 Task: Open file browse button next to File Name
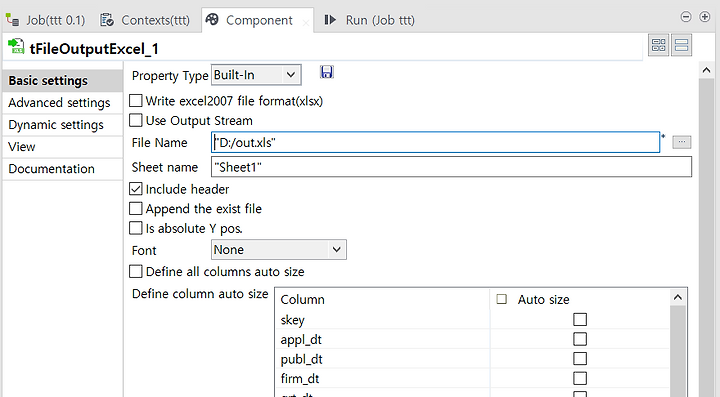point(681,142)
